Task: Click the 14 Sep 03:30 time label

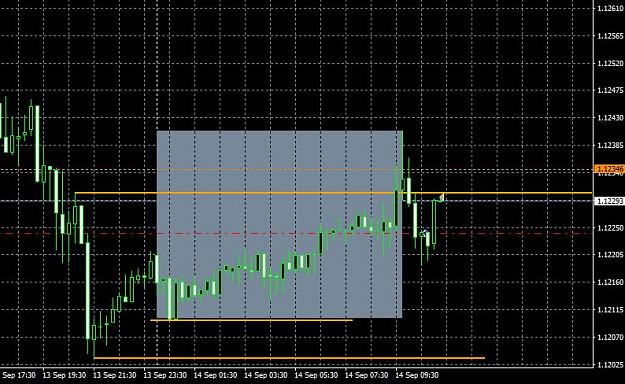Action: pyautogui.click(x=265, y=375)
